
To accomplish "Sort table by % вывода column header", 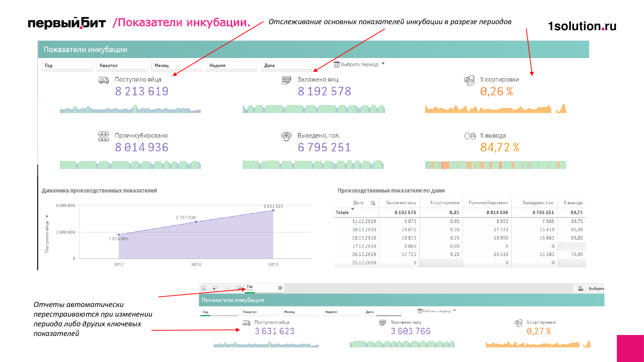I will click(x=573, y=203).
